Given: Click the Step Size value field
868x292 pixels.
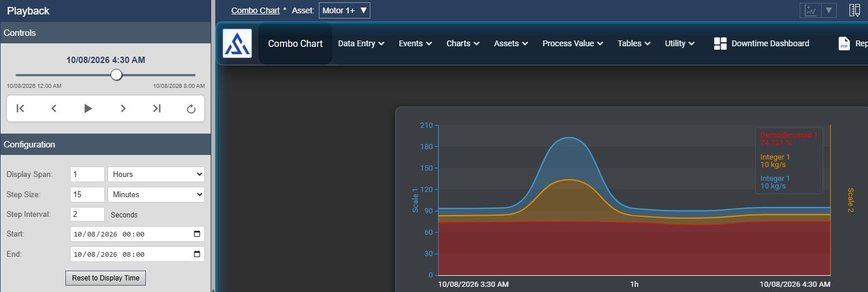Looking at the screenshot, I should point(87,194).
